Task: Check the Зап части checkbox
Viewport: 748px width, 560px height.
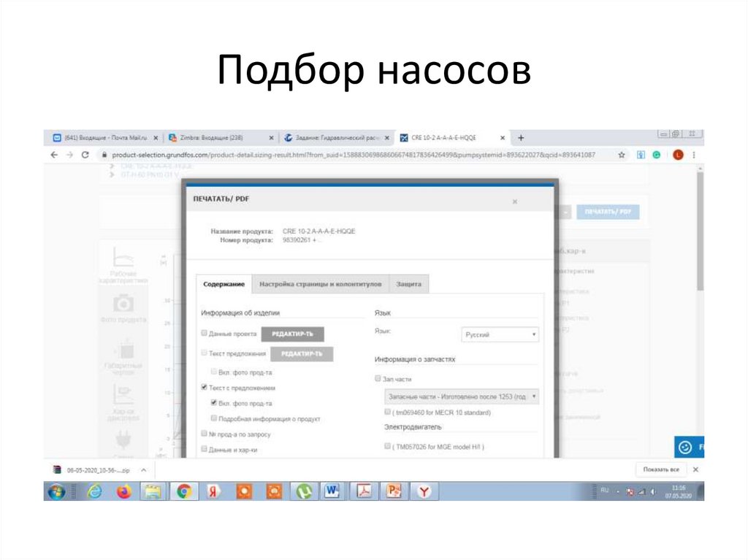Action: (376, 380)
